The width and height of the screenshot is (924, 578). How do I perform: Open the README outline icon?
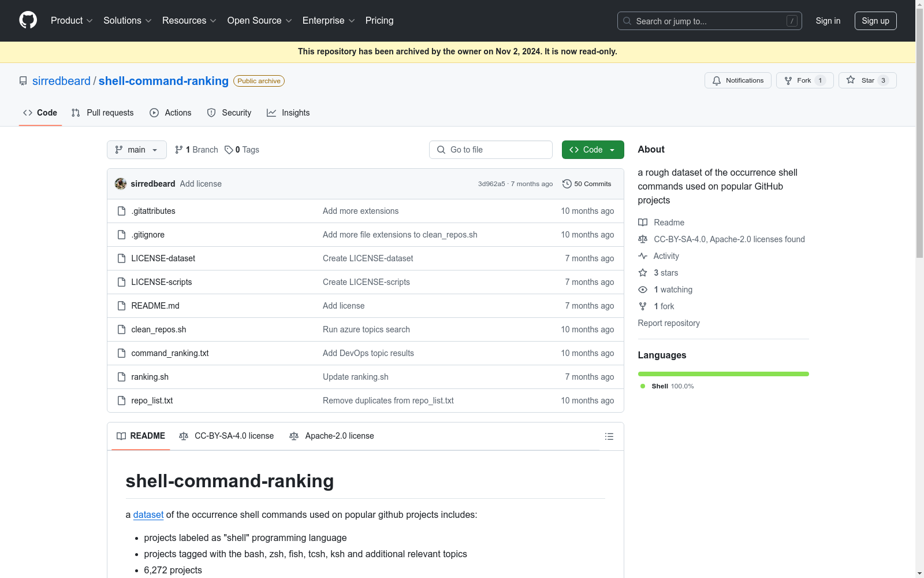pos(609,436)
